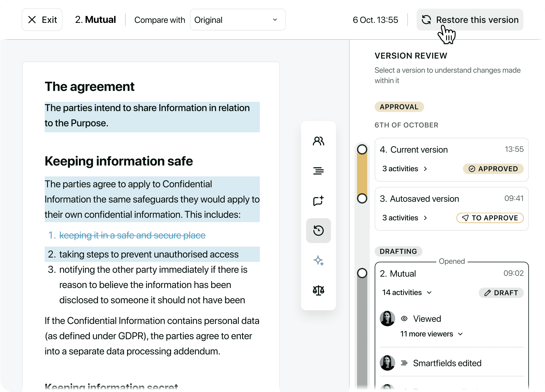Open the AI sparkle assistant icon
Viewport: 545px width, 392px height.
(x=318, y=261)
